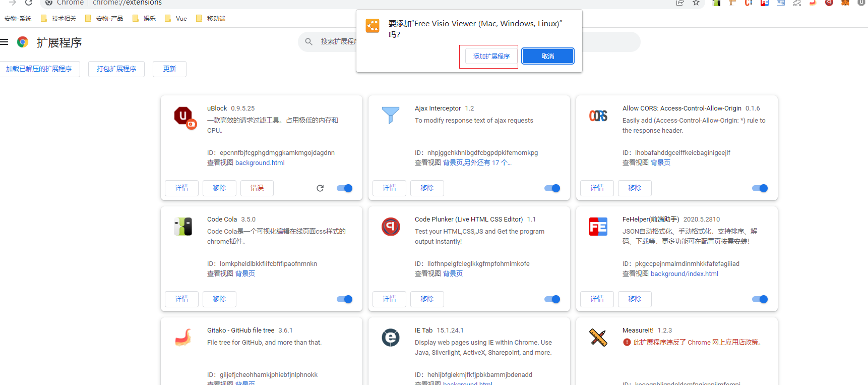Viewport: 868px width, 385px height.
Task: Click the Gitako extension icon in its card
Action: (x=183, y=338)
